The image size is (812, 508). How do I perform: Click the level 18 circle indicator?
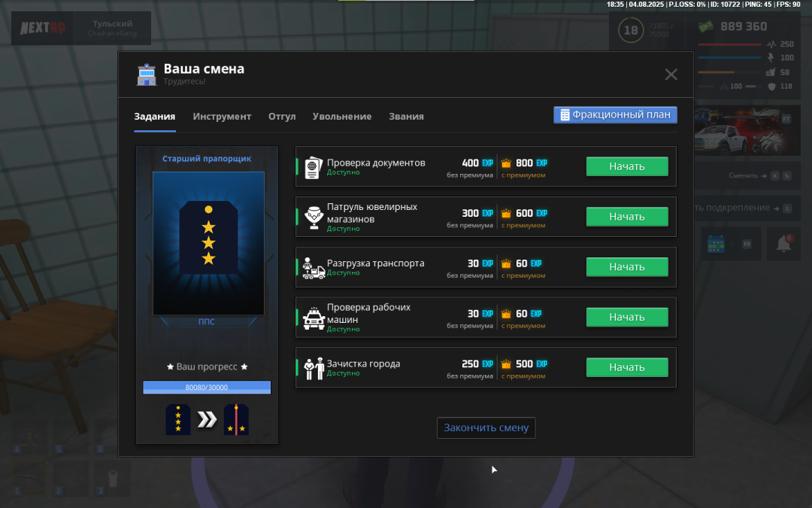tap(631, 30)
